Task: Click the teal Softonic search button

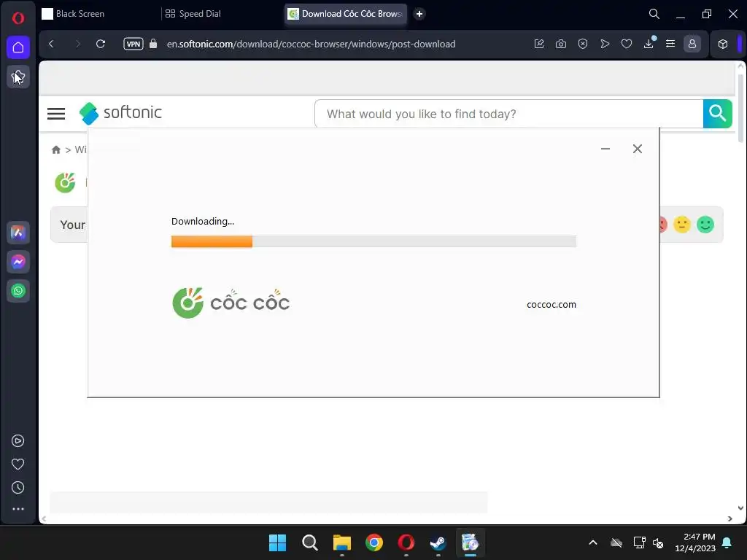Action: 718,114
